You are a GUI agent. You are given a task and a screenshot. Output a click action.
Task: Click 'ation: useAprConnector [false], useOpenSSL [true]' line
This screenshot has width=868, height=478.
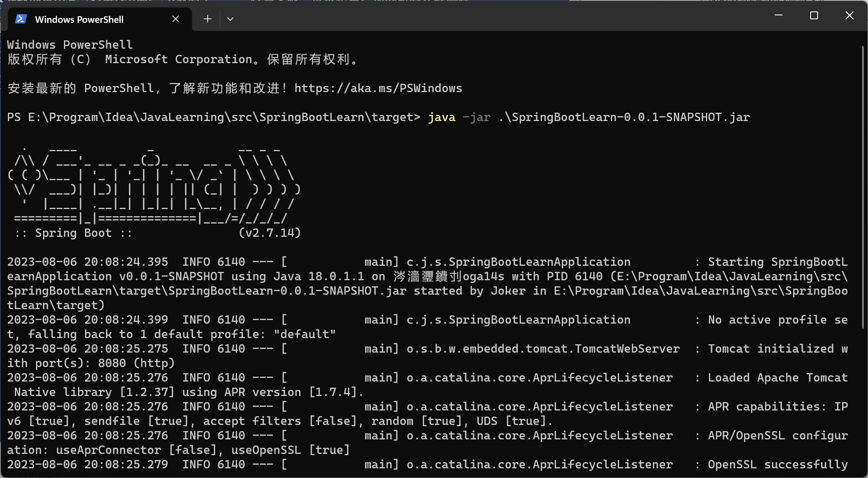(179, 450)
